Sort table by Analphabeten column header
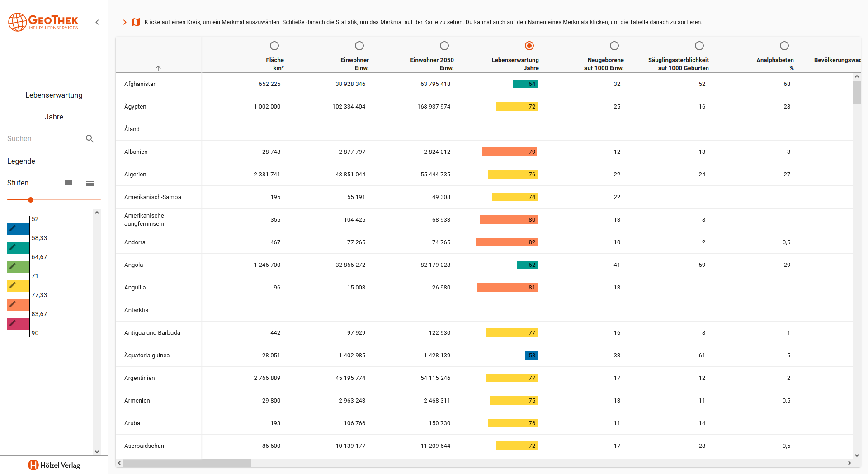Image resolution: width=868 pixels, height=474 pixels. (x=775, y=60)
